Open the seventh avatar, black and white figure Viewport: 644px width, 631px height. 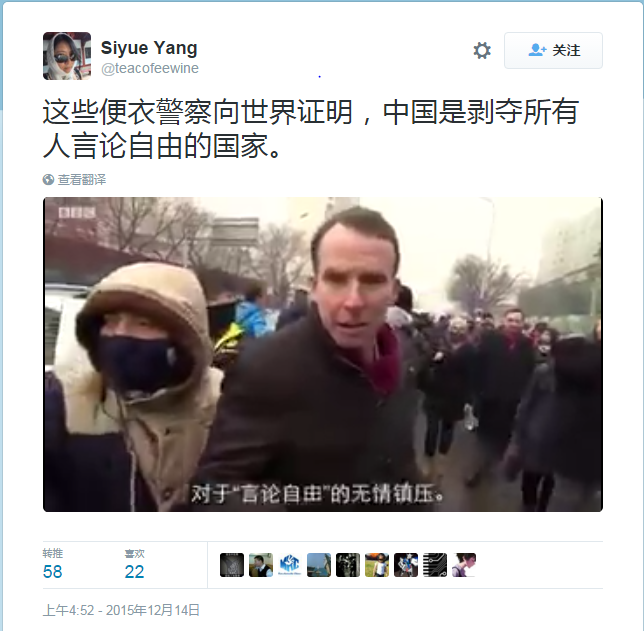(406, 565)
